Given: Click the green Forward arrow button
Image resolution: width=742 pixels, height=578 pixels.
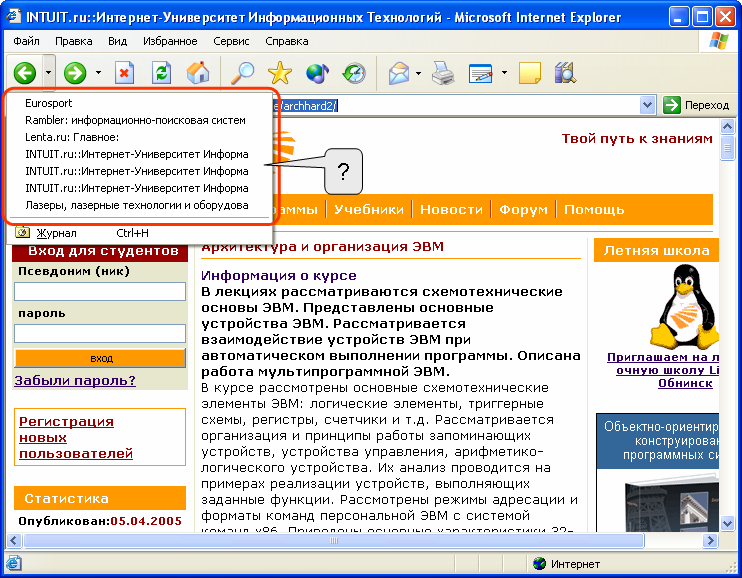Looking at the screenshot, I should [x=75, y=73].
